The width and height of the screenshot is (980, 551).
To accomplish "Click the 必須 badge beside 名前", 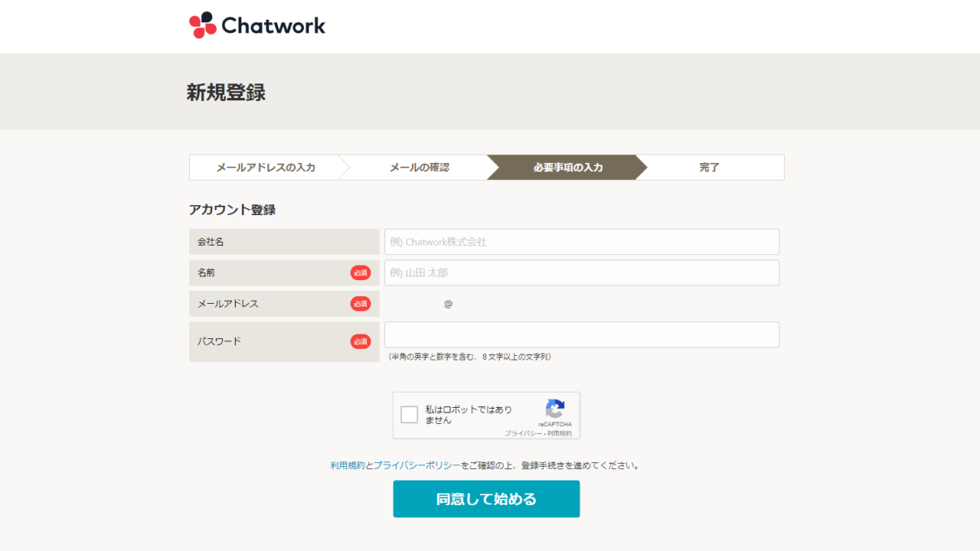I will coord(361,272).
